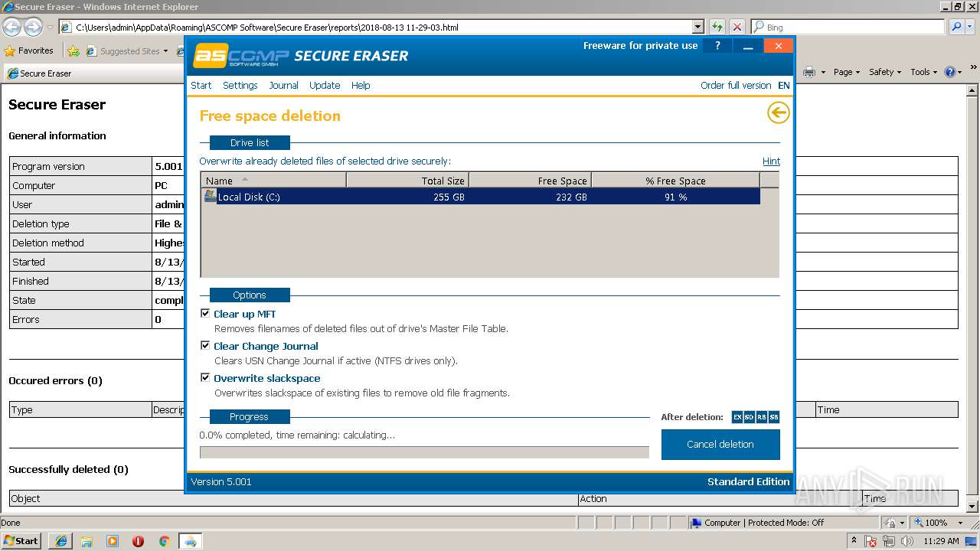Open the Hint link

(771, 161)
